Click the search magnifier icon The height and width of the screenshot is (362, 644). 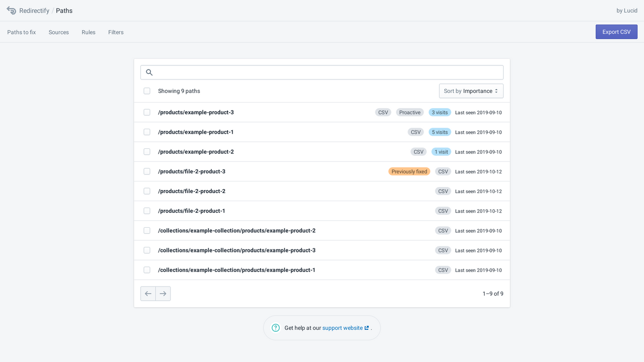coord(149,72)
